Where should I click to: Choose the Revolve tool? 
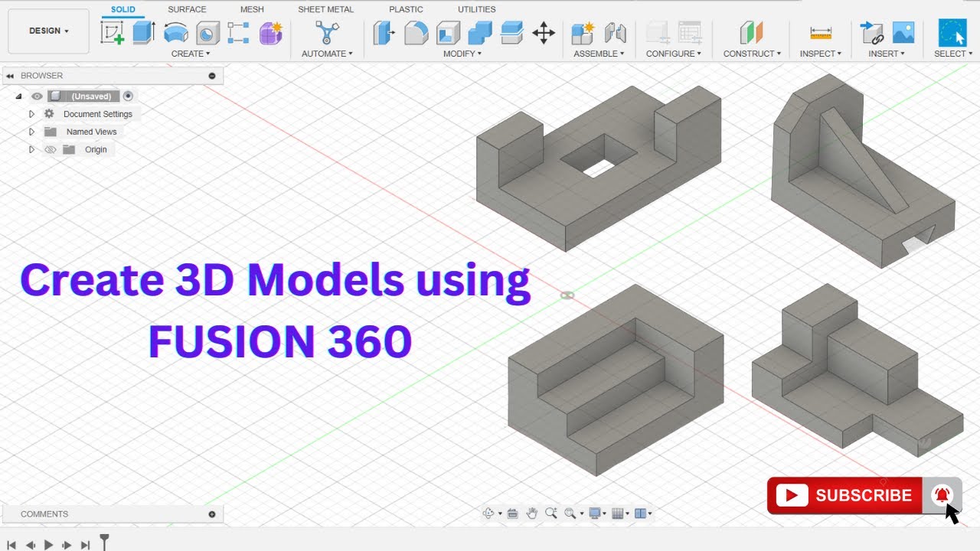click(x=176, y=33)
